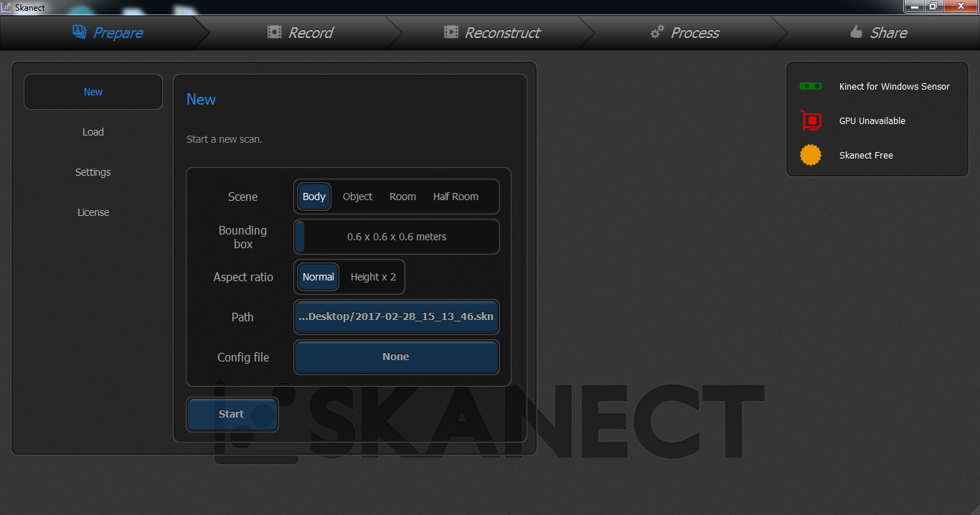Click the Path file button
Screen dimensions: 980x515
(397, 317)
